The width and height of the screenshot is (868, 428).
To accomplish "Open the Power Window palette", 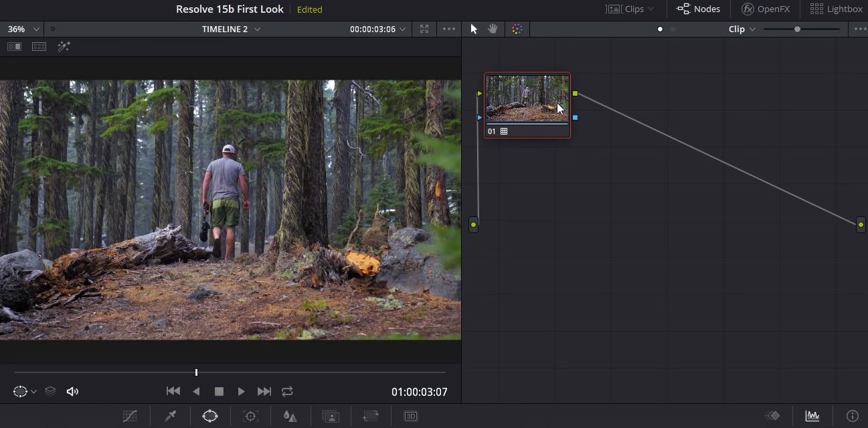I will (x=210, y=416).
